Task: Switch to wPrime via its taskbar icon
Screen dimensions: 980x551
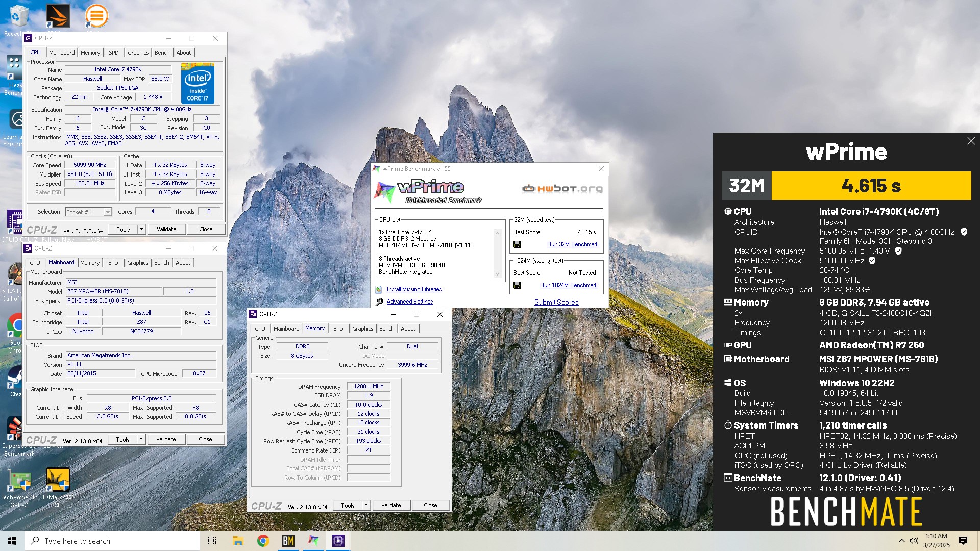Action: [313, 541]
